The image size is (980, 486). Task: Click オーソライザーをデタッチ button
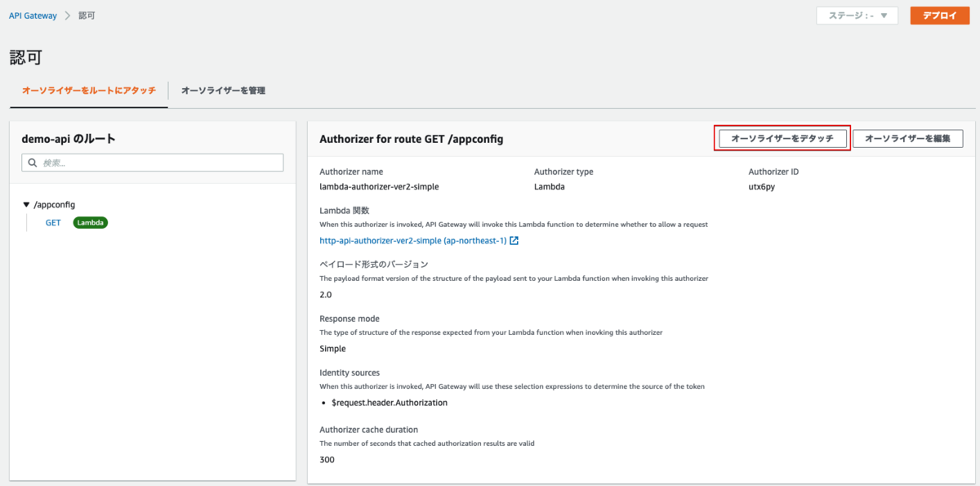pos(782,139)
